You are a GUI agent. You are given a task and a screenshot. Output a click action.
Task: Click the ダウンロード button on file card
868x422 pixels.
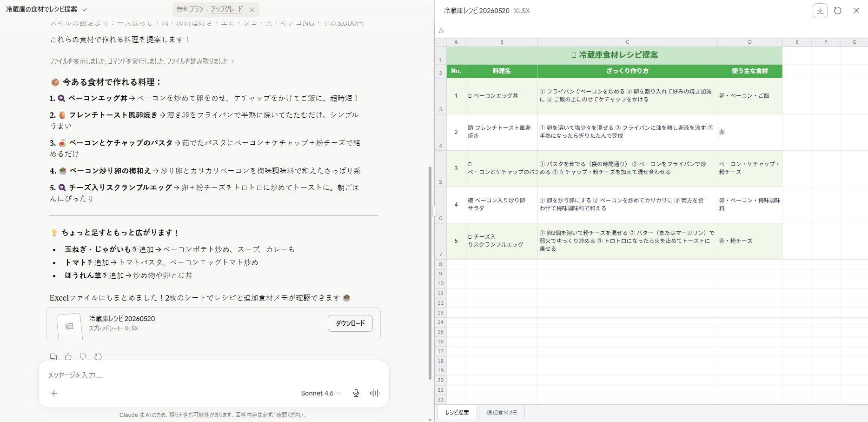point(350,323)
